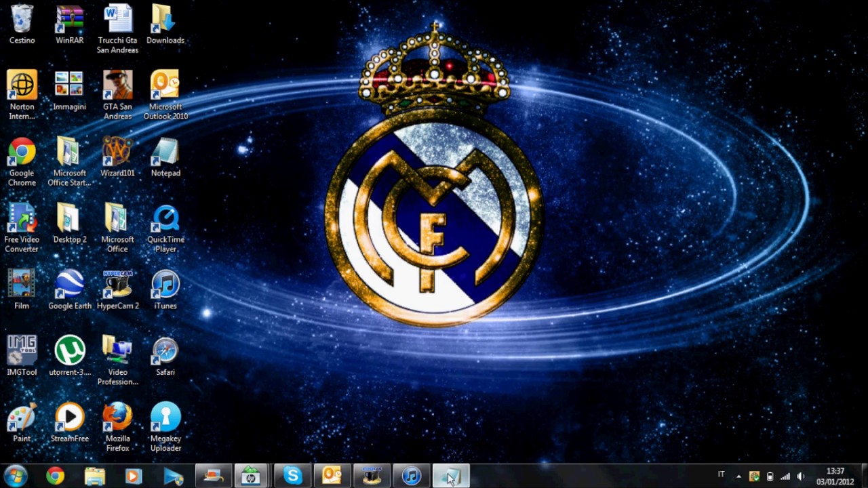Open the Microsoft Office Starter folder
868x488 pixels.
coord(69,161)
